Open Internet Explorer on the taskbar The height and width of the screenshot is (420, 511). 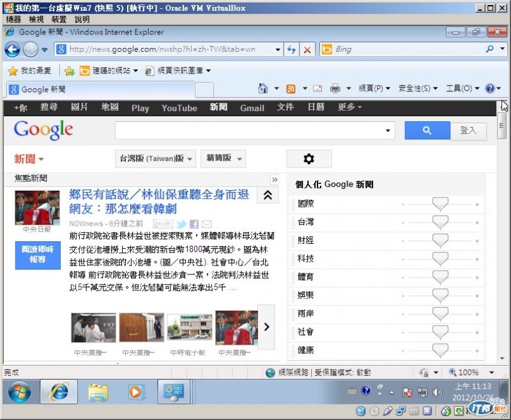[x=59, y=392]
